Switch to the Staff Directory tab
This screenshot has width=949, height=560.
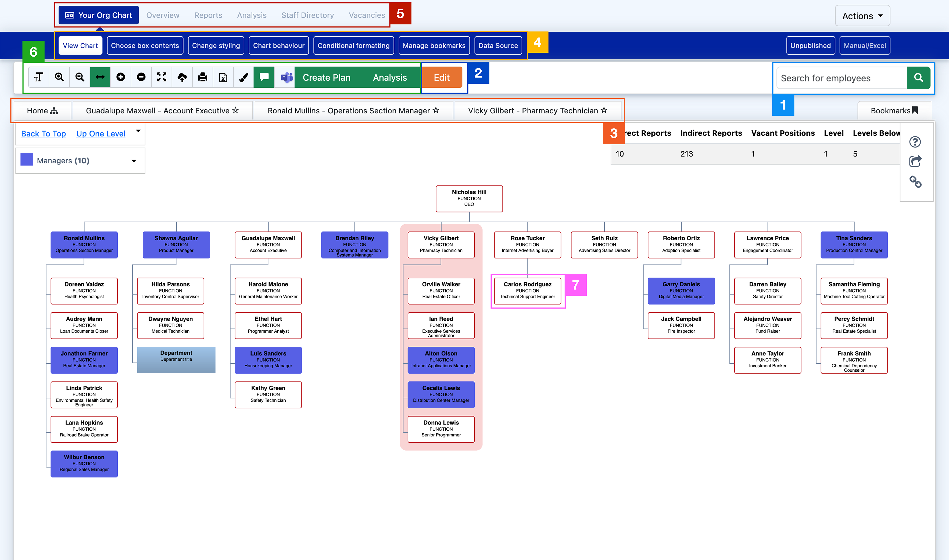click(x=307, y=15)
